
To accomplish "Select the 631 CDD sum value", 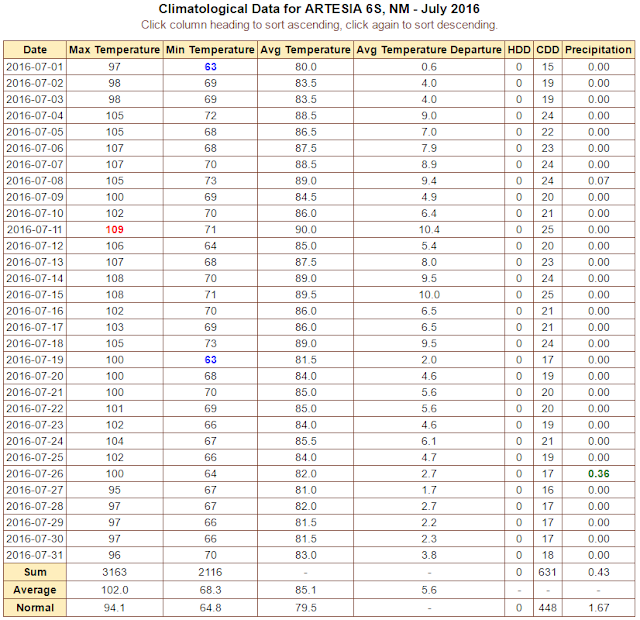I will point(548,572).
